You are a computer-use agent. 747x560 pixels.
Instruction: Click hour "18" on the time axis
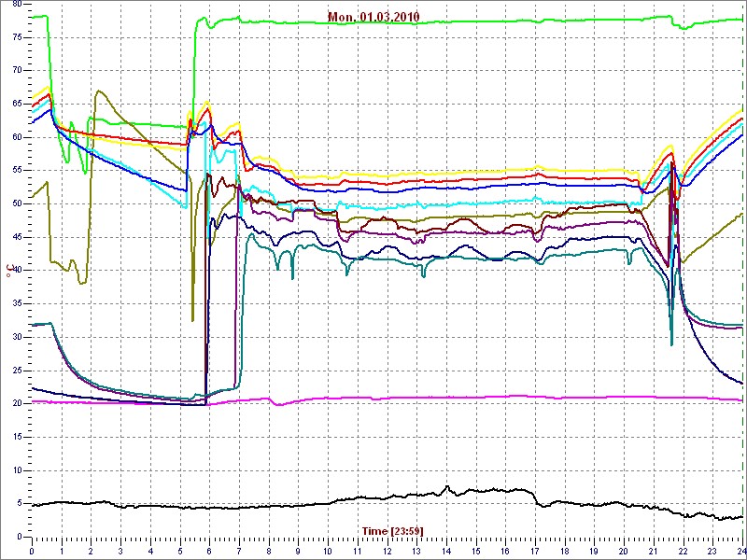click(565, 551)
